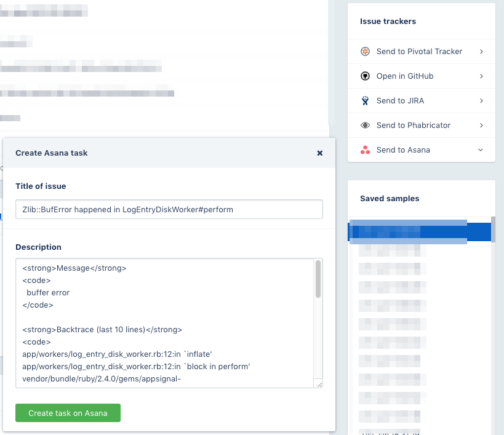
Task: Collapse the Send to Asana chevron
Action: [x=481, y=150]
